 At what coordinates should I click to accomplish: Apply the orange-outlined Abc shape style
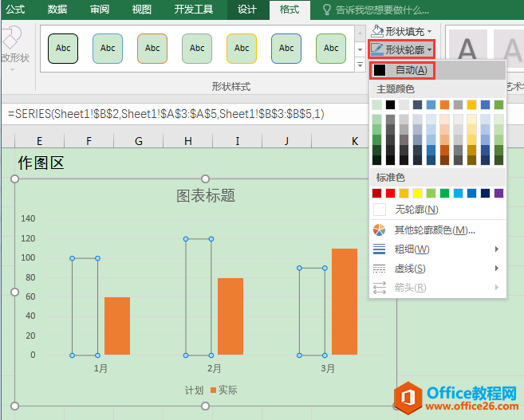pyautogui.click(x=152, y=49)
